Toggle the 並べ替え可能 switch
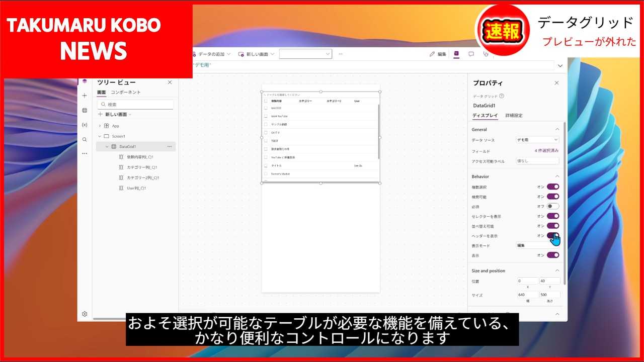This screenshot has height=362, width=644. [553, 226]
